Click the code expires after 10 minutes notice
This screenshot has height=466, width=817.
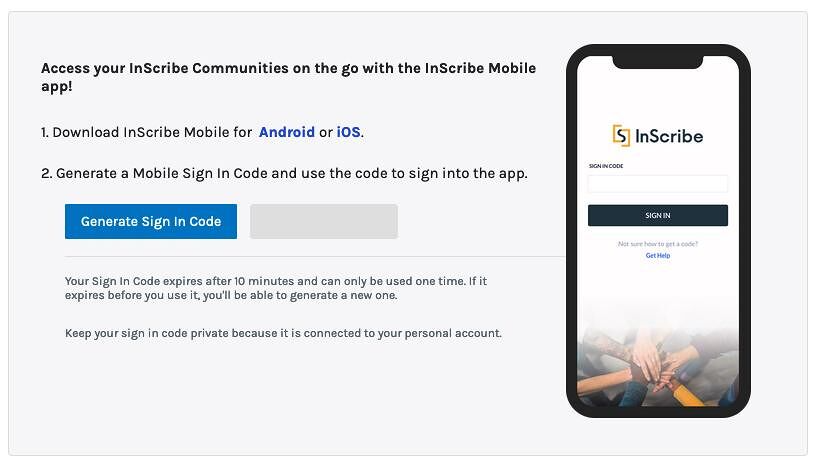coord(276,288)
